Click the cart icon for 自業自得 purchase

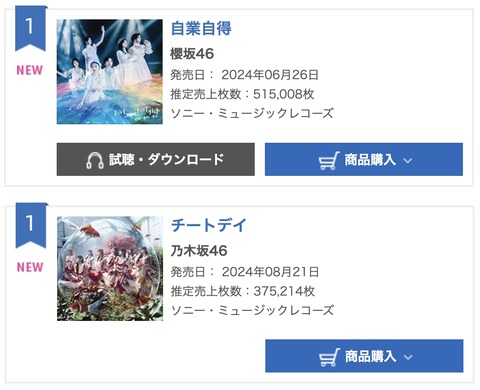[x=329, y=161]
